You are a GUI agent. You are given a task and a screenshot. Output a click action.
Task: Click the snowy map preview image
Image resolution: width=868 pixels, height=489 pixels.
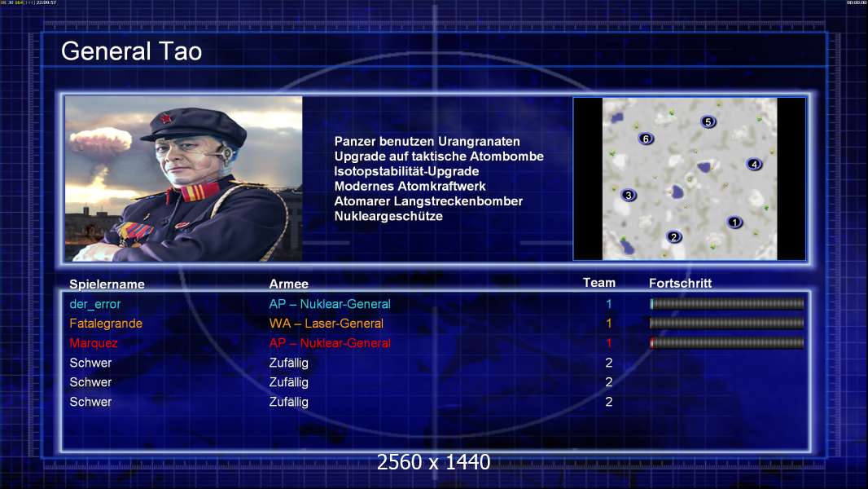[690, 178]
